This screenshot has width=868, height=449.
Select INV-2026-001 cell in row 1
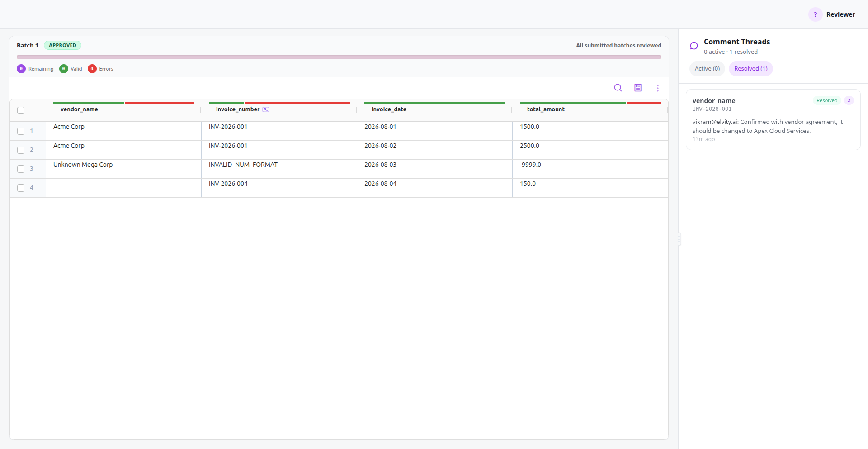tap(279, 131)
